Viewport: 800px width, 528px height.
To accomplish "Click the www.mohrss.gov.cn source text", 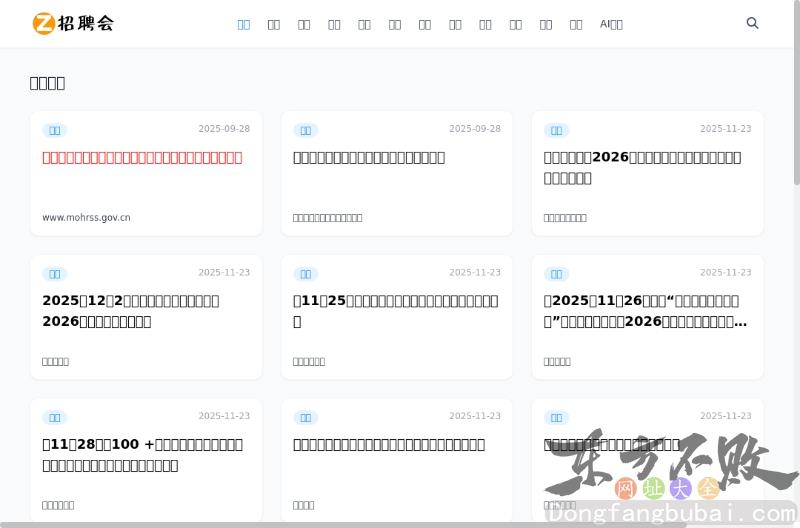I will point(86,217).
